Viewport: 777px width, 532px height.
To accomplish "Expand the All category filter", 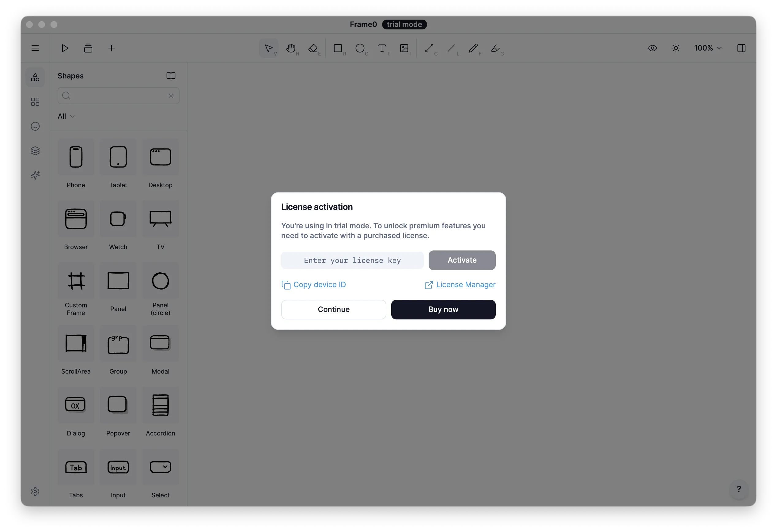I will 66,116.
